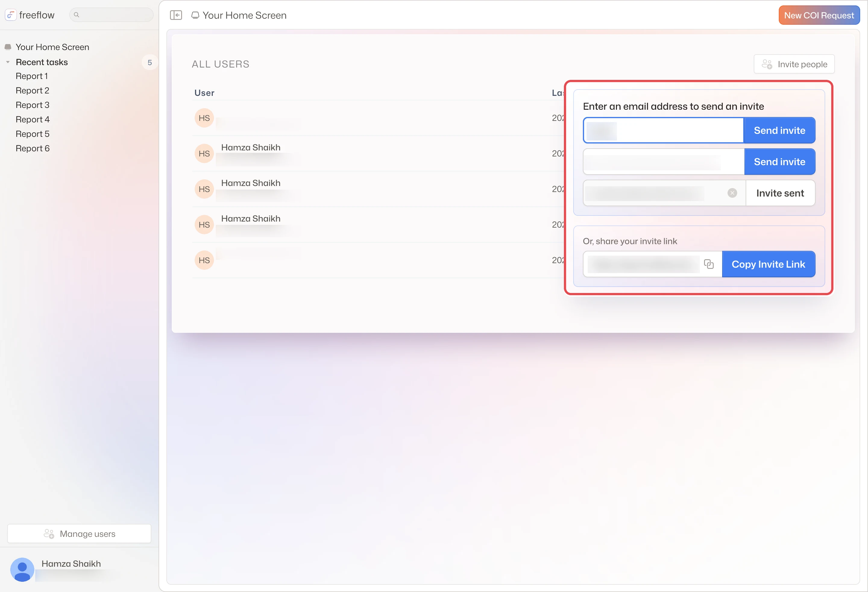Image resolution: width=868 pixels, height=592 pixels.
Task: Click the New COI Request button
Action: [x=819, y=15]
